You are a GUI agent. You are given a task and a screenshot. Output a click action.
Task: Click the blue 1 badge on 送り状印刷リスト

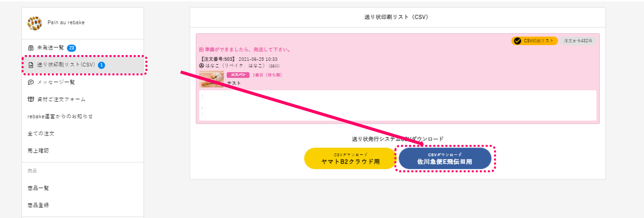point(102,65)
